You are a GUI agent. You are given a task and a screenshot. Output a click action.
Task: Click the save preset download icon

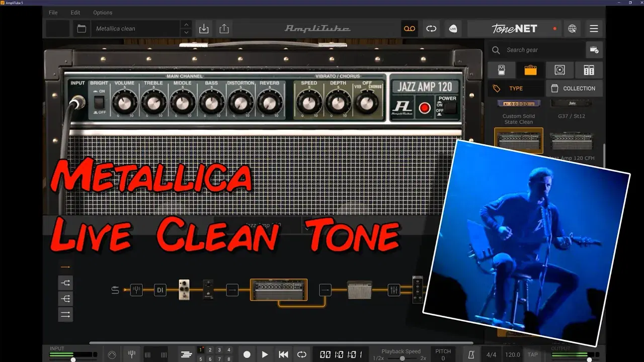tap(204, 29)
